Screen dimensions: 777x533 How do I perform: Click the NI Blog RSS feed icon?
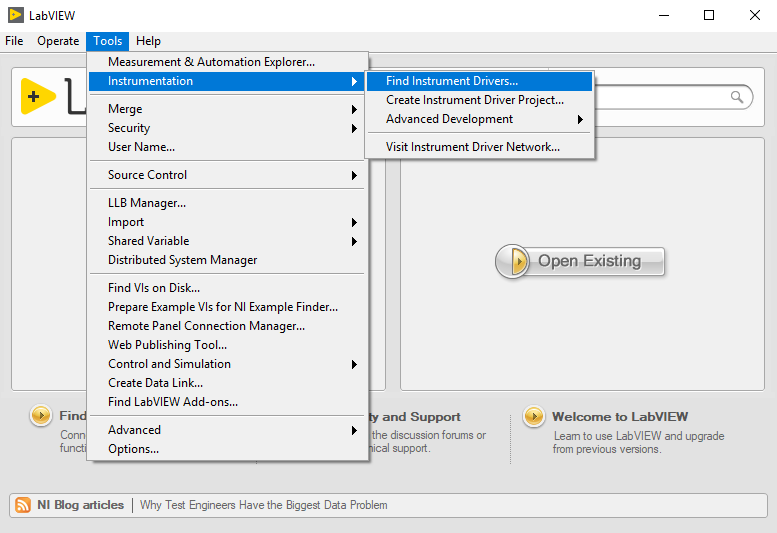coord(23,505)
